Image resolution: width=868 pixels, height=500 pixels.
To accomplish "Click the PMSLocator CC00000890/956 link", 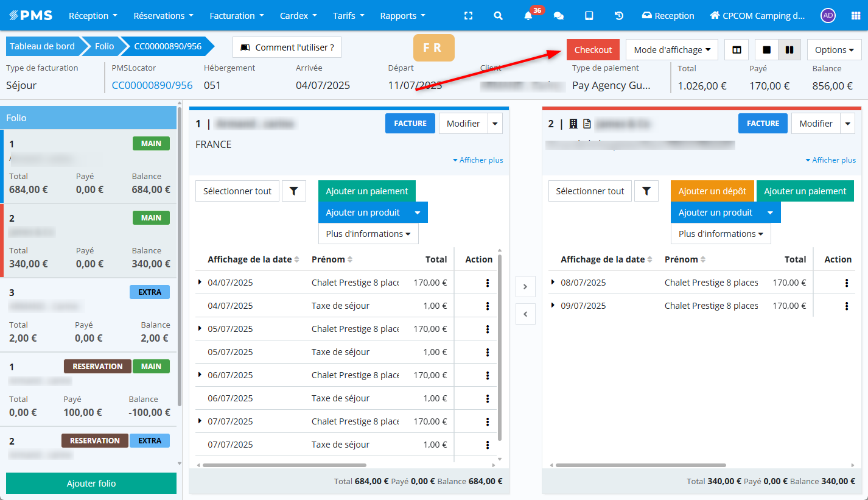I will point(152,85).
